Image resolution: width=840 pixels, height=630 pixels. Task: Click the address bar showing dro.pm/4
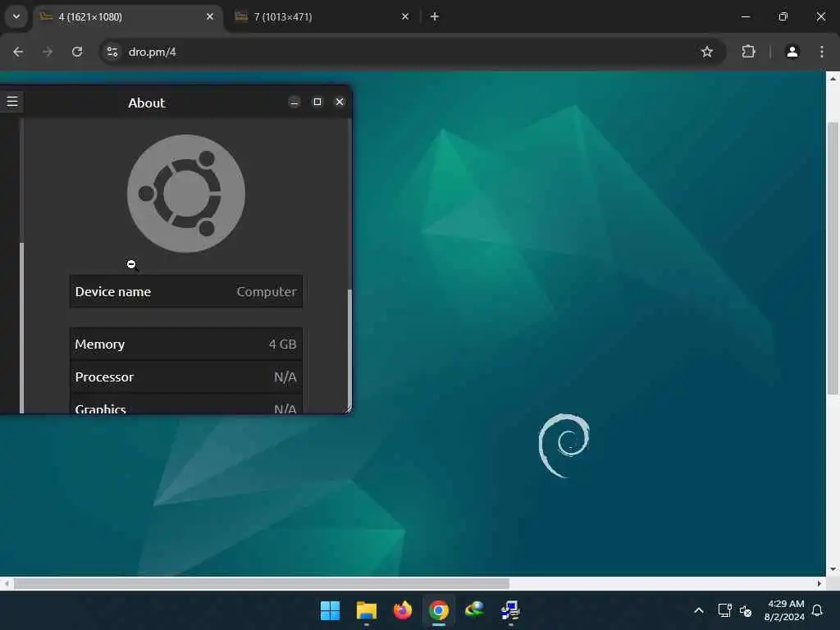pos(413,52)
